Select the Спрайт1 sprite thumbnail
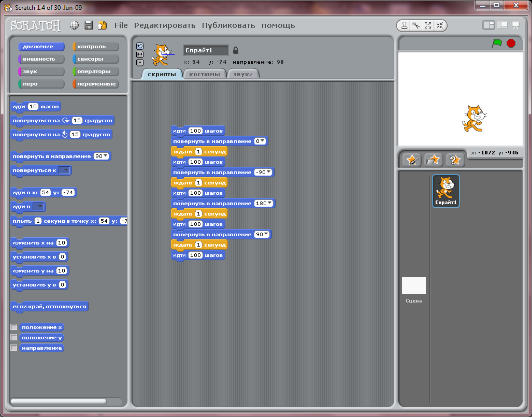532x417 pixels. pos(446,191)
